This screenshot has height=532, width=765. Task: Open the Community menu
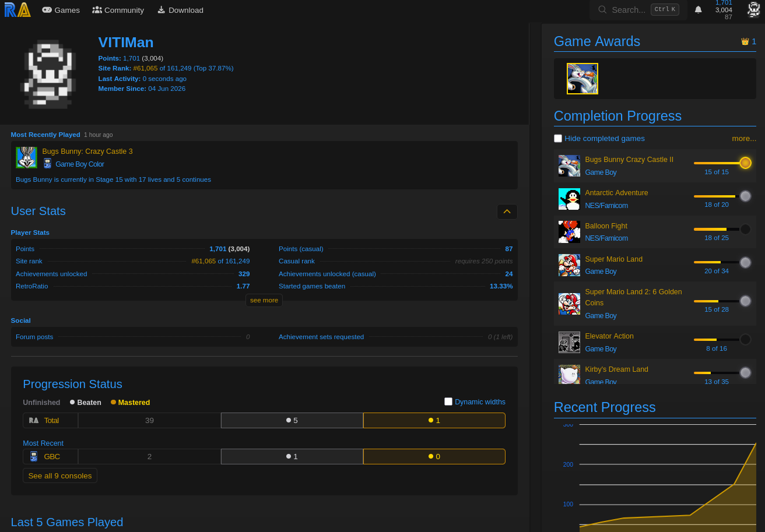click(x=118, y=10)
